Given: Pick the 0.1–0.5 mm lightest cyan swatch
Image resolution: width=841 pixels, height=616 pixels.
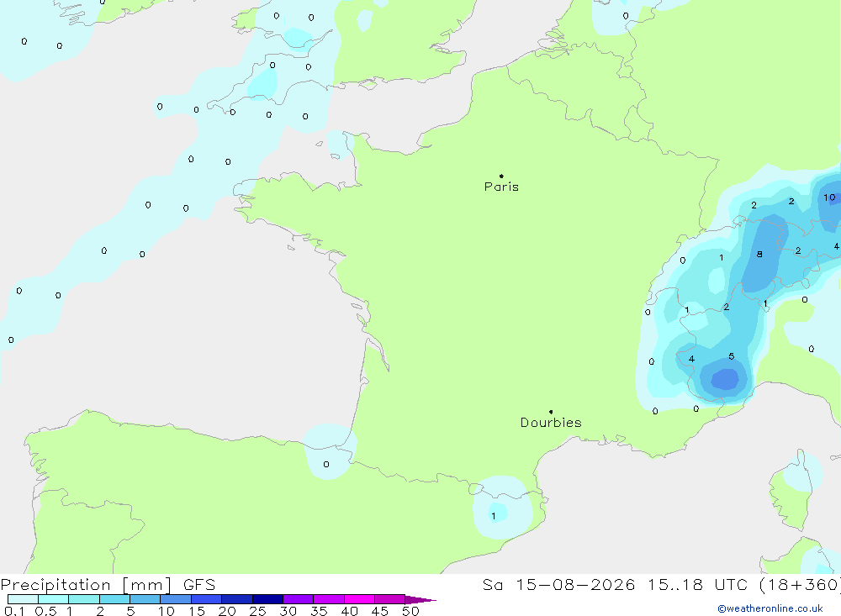Looking at the screenshot, I should pos(23,599).
